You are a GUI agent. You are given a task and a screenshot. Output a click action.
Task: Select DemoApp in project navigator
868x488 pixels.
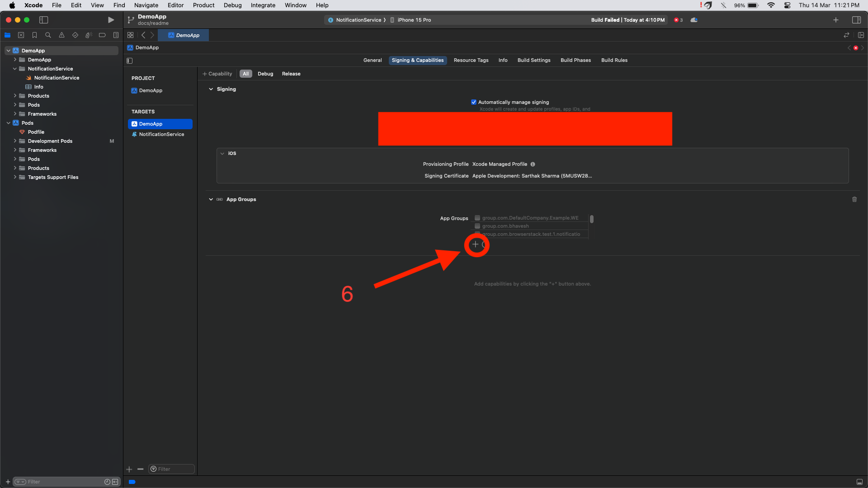tap(33, 51)
